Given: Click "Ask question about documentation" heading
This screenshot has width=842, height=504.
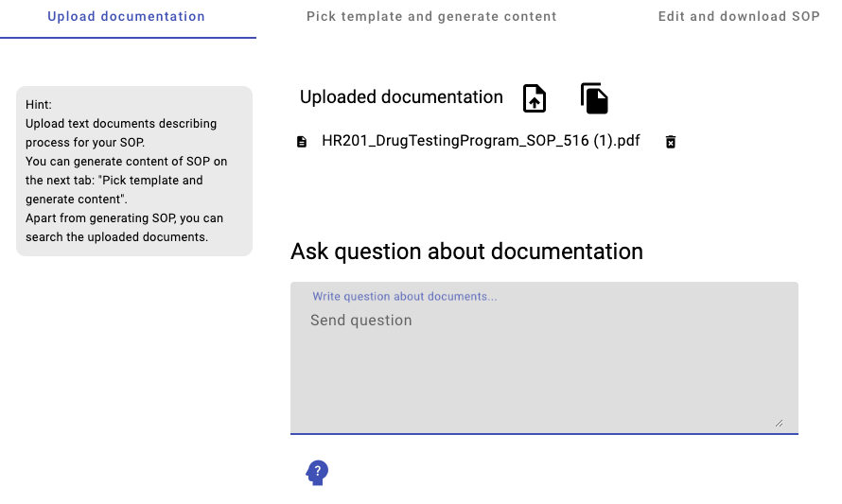Looking at the screenshot, I should (x=466, y=252).
